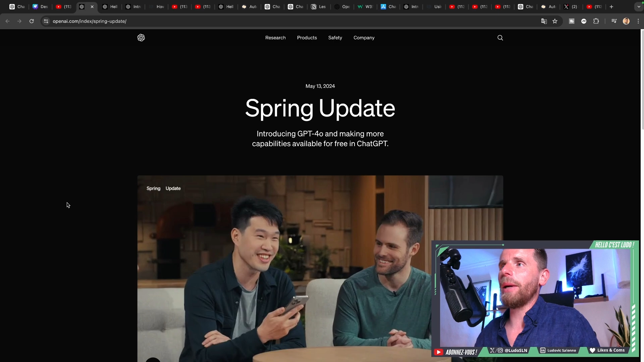Switch to the 'How' tab

(156, 7)
